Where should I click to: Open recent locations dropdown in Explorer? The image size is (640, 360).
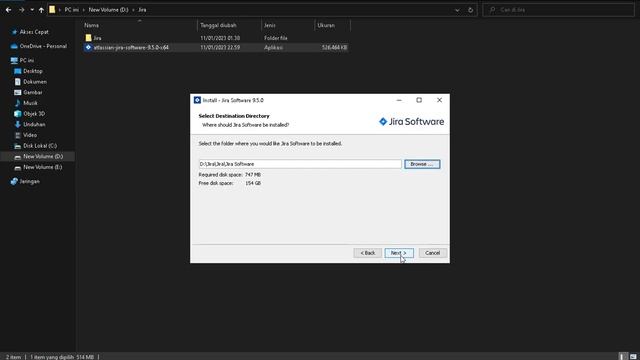(32, 10)
